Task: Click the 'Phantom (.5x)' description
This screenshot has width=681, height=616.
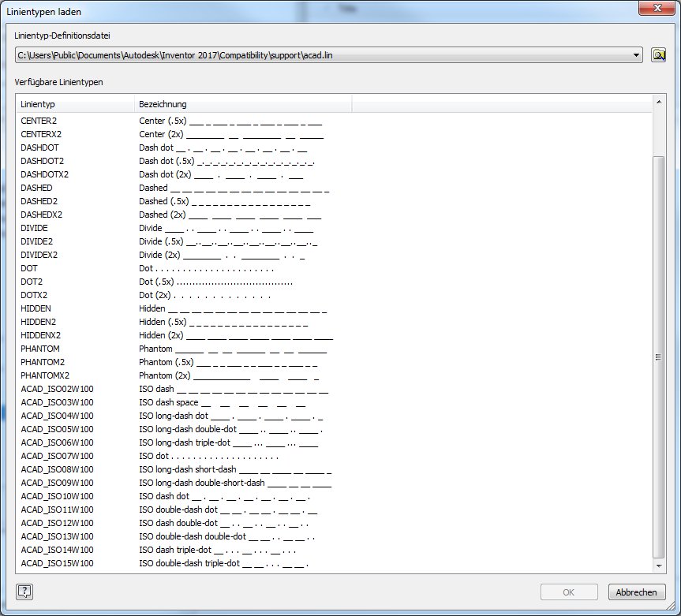Action: (228, 362)
